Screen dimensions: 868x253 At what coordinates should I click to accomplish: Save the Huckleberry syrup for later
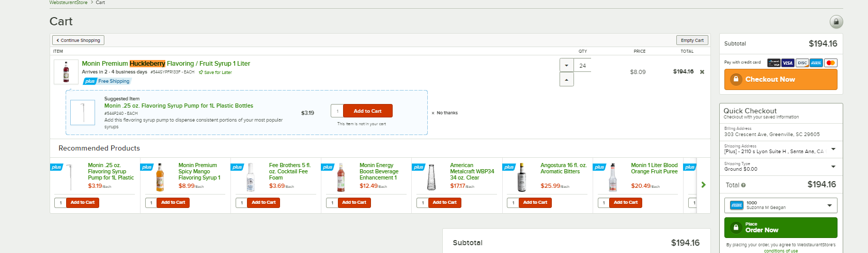coord(215,72)
